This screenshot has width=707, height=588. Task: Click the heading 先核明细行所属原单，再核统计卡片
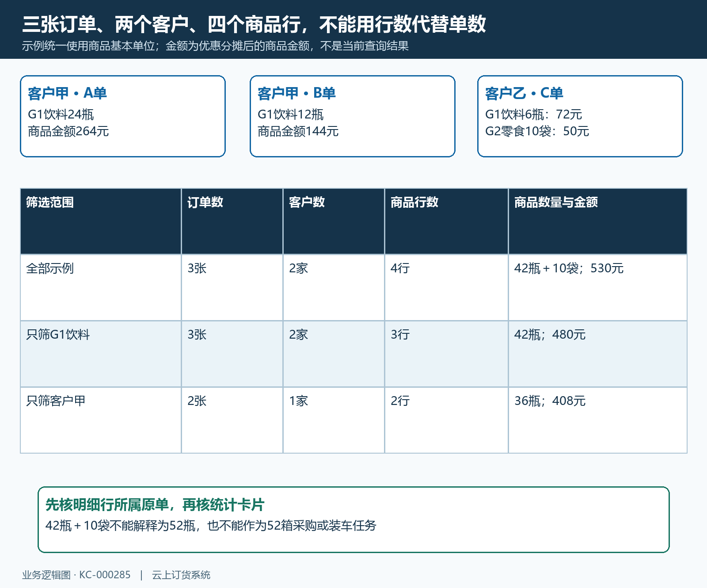click(155, 504)
